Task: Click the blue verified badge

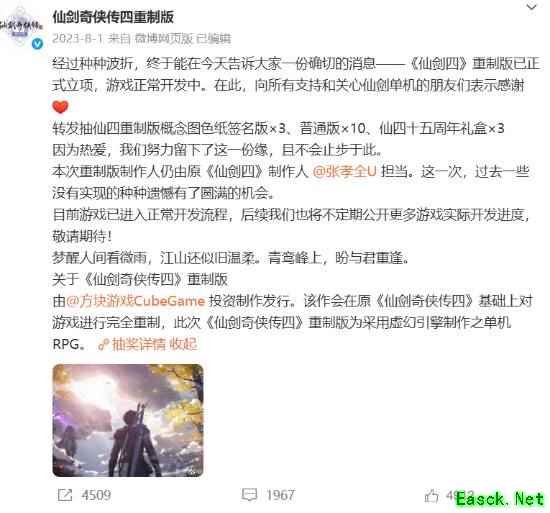Action: point(38,43)
